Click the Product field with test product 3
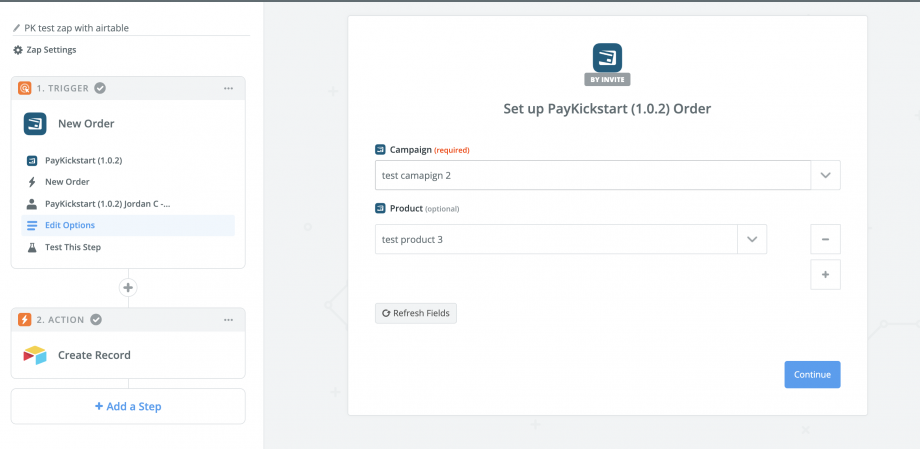The image size is (920, 449). pyautogui.click(x=556, y=239)
